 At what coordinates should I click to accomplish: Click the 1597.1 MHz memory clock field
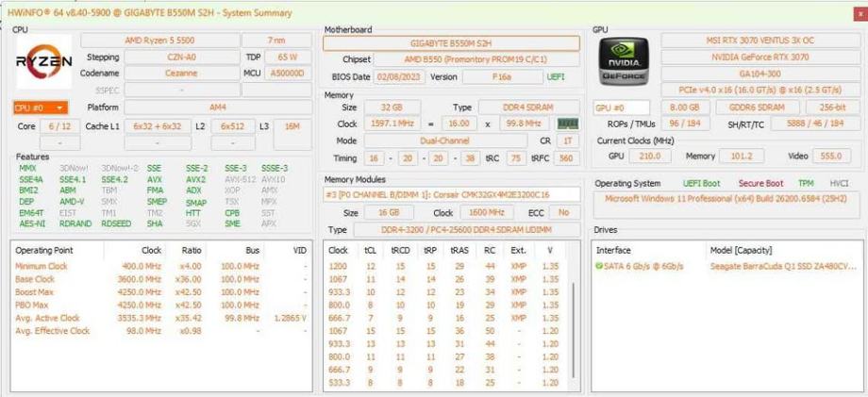(392, 124)
